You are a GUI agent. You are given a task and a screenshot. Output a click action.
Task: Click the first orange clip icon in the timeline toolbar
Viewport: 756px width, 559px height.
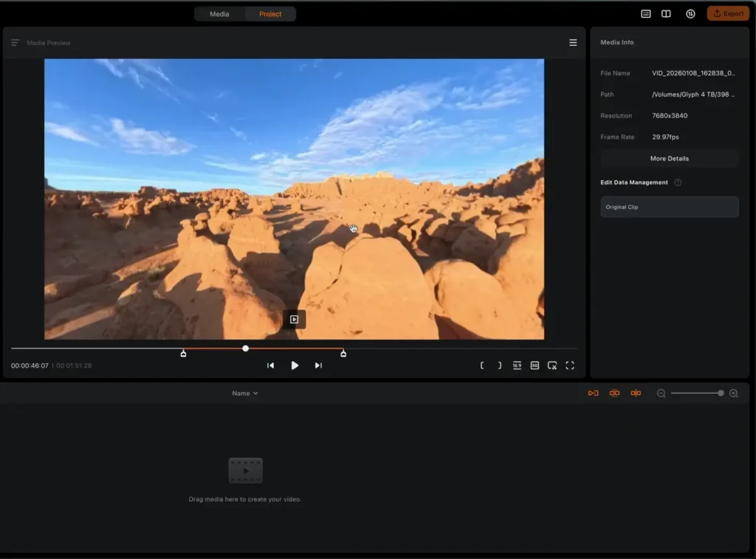[593, 394]
